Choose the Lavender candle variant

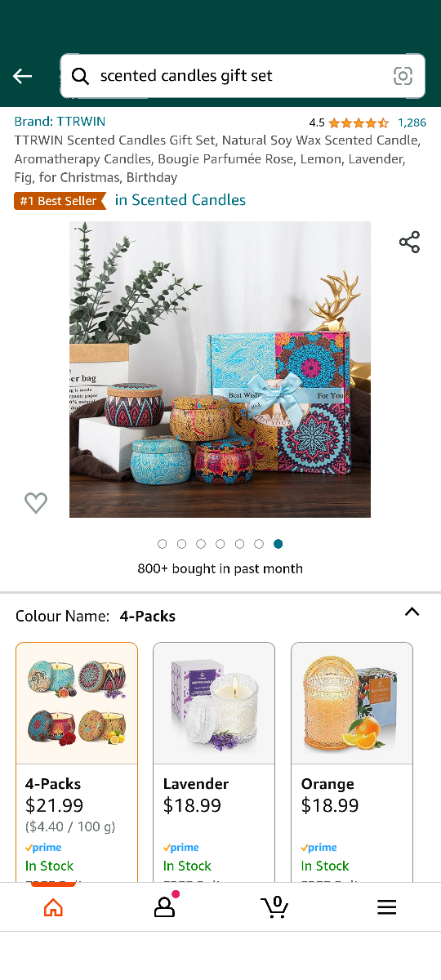pos(214,762)
